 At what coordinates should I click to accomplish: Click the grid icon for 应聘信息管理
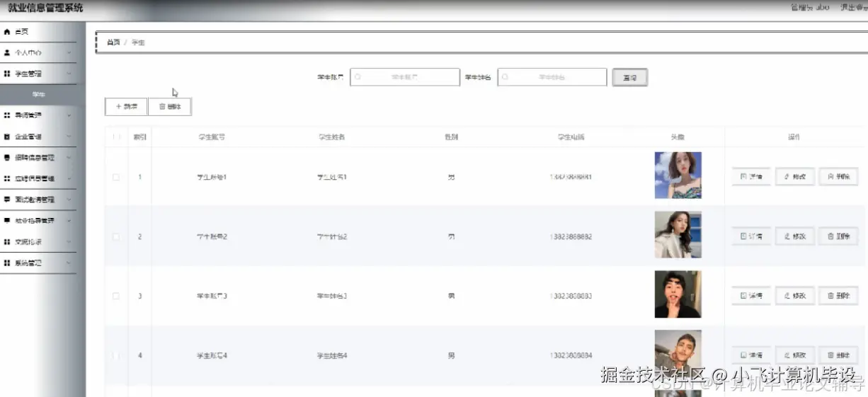pyautogui.click(x=7, y=178)
